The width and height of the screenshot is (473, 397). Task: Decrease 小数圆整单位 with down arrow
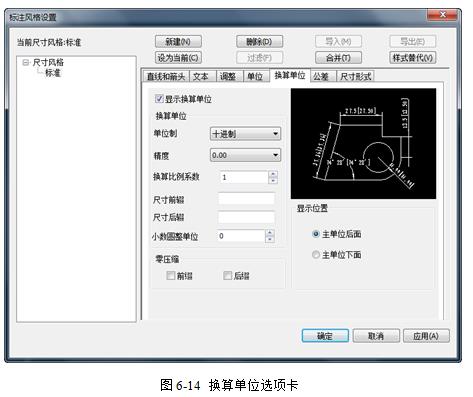click(x=270, y=239)
